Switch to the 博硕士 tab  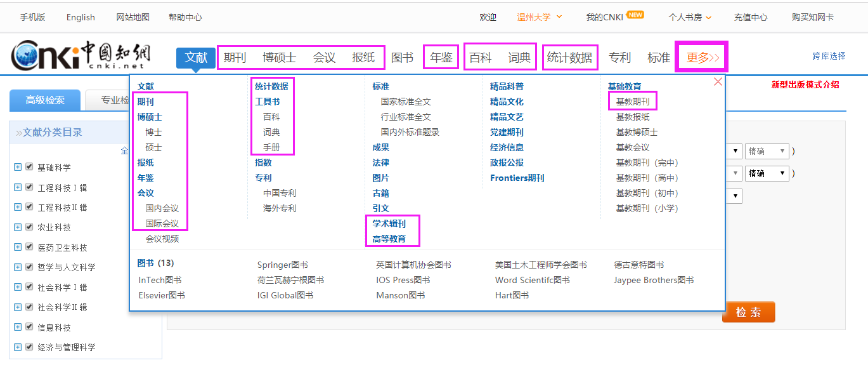point(279,58)
